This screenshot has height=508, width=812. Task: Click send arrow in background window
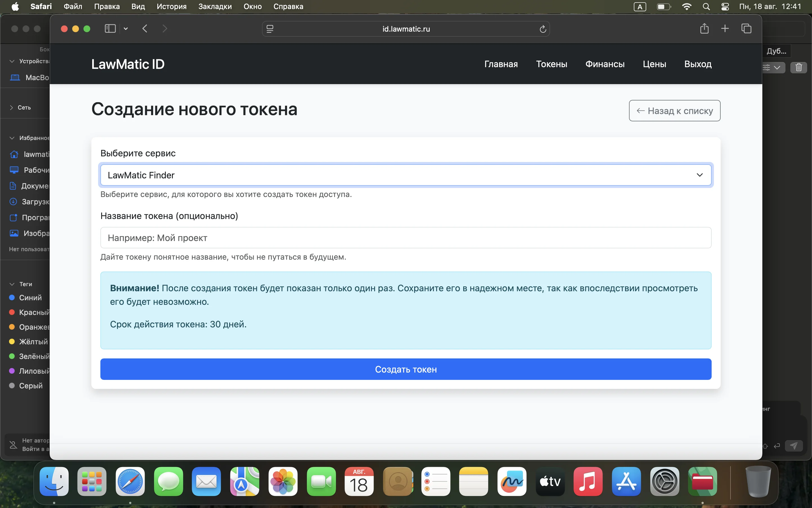click(x=794, y=446)
